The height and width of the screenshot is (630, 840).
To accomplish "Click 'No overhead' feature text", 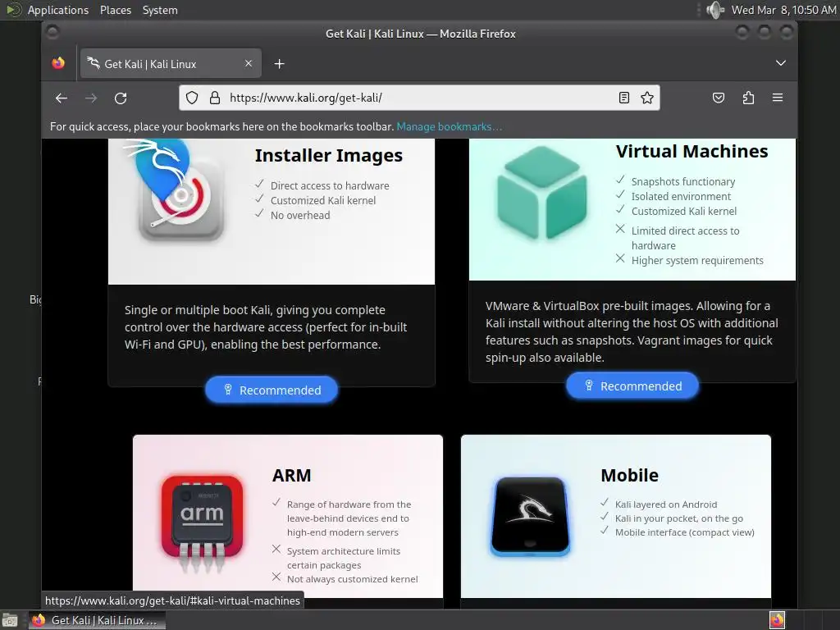I will tap(300, 216).
